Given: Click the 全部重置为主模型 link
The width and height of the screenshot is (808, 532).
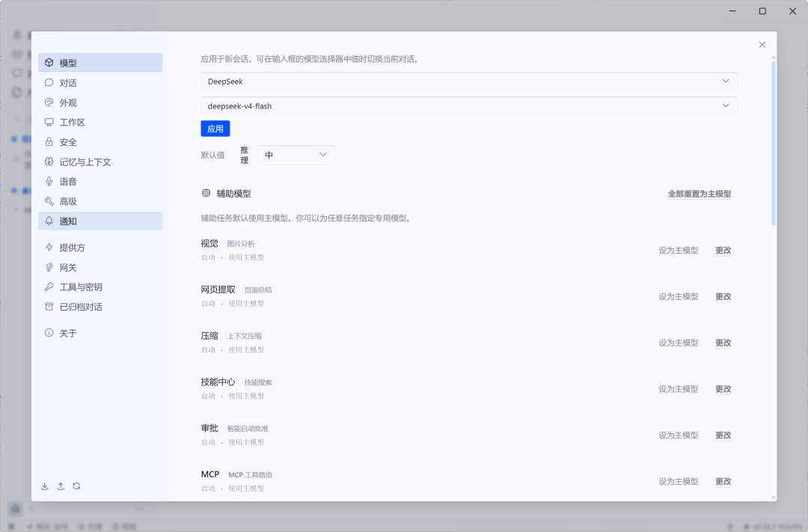Looking at the screenshot, I should 700,194.
